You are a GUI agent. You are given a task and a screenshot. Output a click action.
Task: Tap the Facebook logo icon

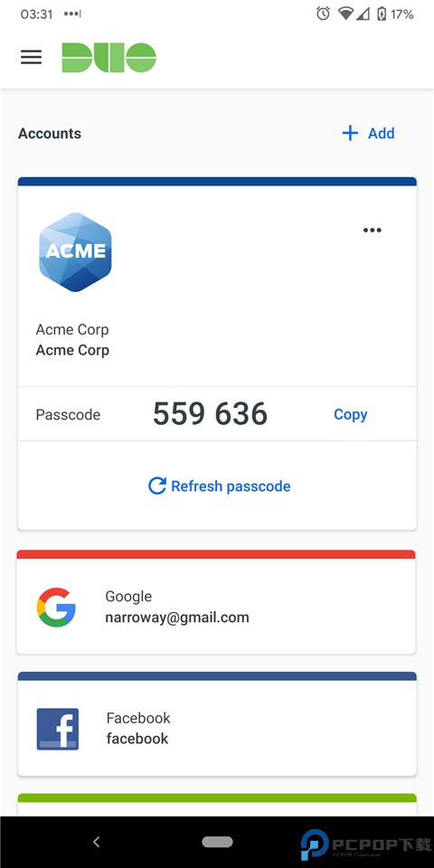[58, 729]
